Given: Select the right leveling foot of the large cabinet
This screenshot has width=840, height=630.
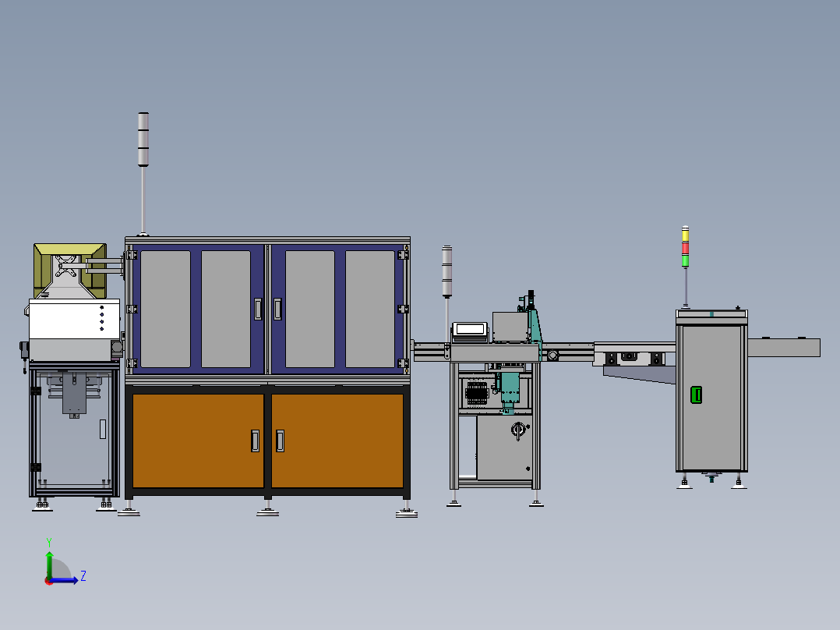Looking at the screenshot, I should (407, 509).
